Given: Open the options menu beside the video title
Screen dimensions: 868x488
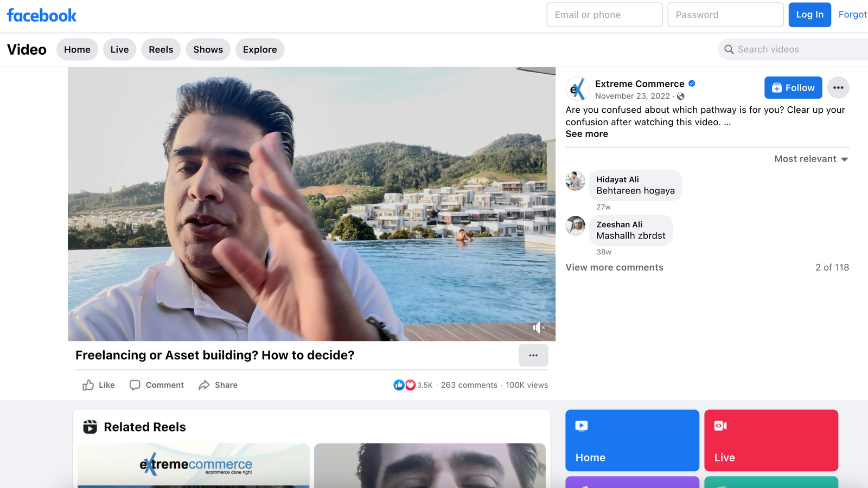Looking at the screenshot, I should (x=533, y=356).
